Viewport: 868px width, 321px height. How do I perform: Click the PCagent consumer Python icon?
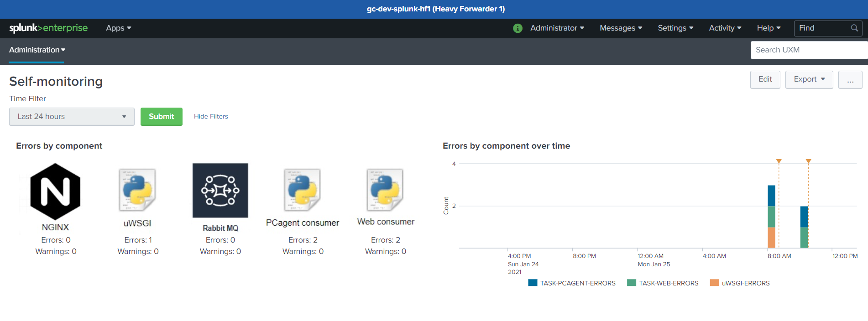coord(303,190)
